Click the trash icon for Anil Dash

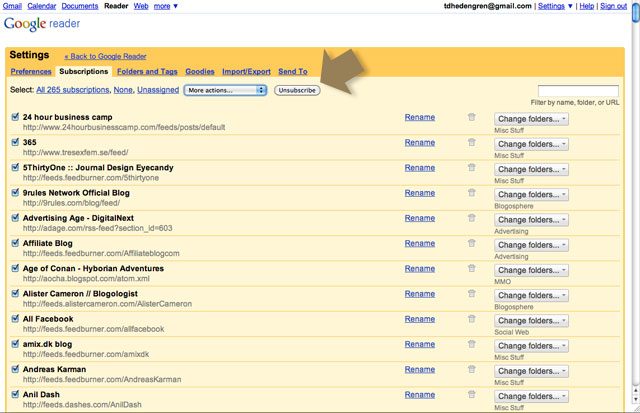(471, 394)
